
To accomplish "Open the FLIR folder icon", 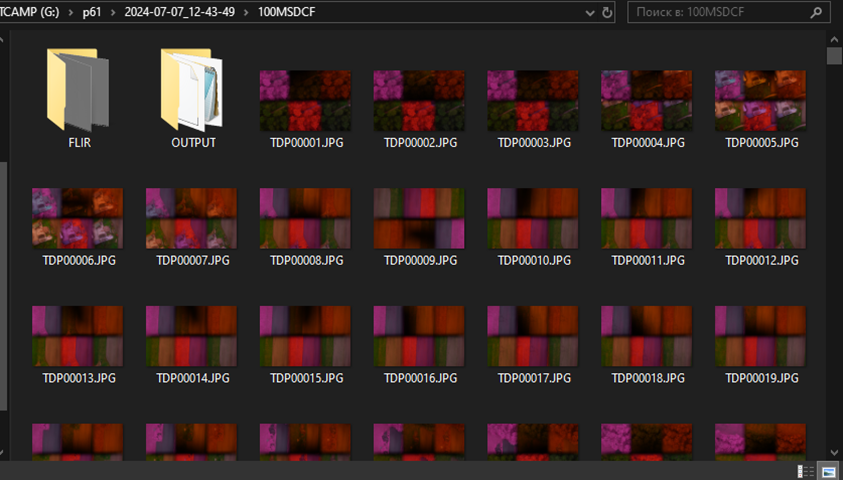I will [x=78, y=90].
